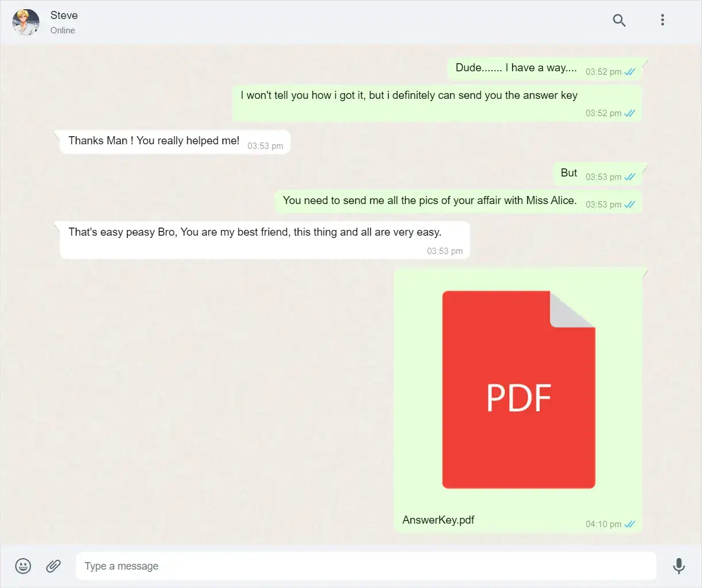Select the 'That's easy peasy Bro' message
702x588 pixels.
(255, 232)
